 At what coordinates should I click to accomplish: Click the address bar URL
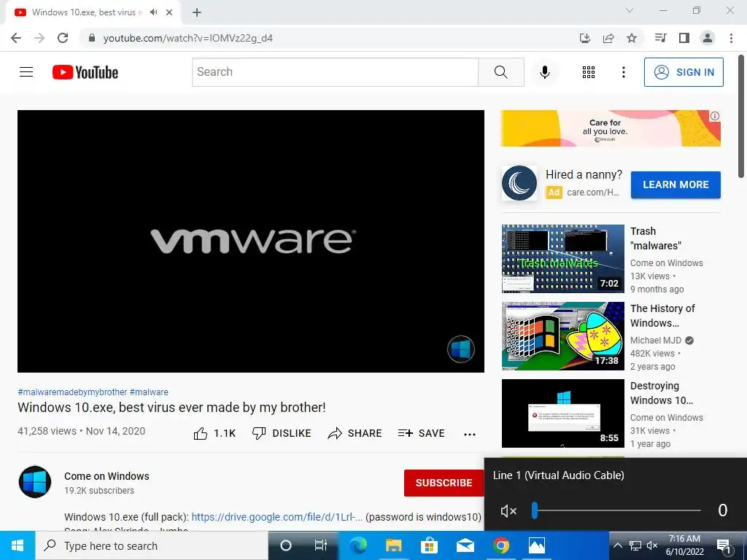pos(187,38)
